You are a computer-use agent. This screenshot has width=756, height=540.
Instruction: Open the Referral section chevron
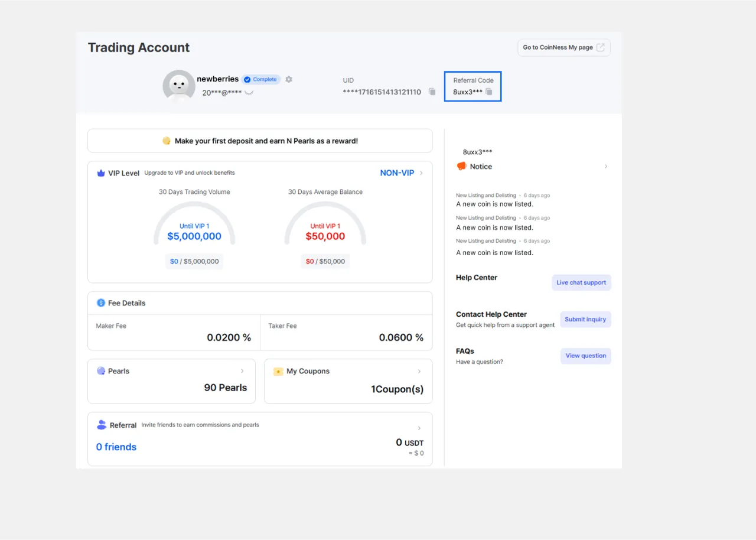(x=419, y=428)
